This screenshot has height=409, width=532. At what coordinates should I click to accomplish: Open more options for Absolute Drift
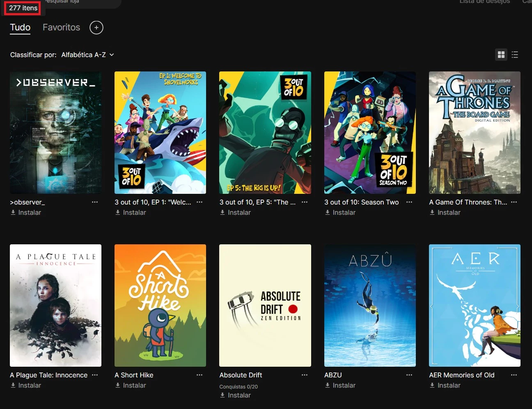pos(305,375)
